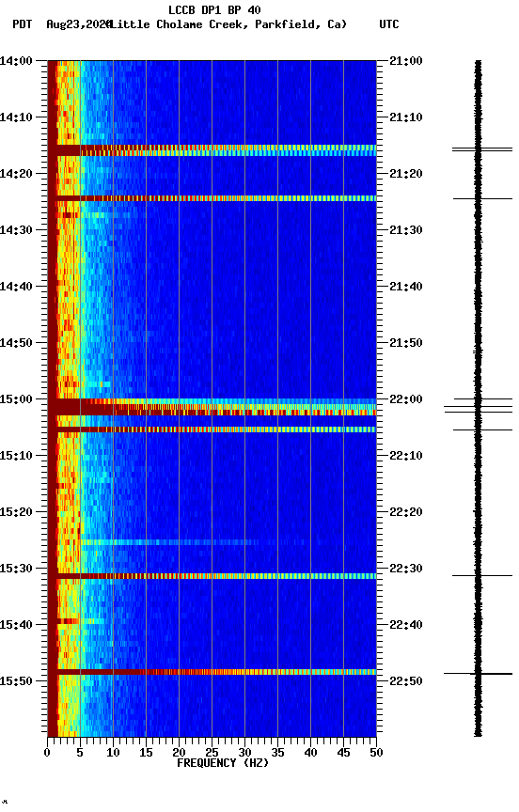Click the seismogram spike near 21:24 UTC

click(482, 198)
